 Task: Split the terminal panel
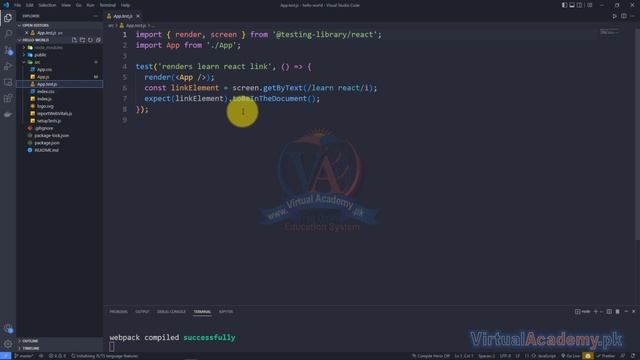click(x=609, y=311)
